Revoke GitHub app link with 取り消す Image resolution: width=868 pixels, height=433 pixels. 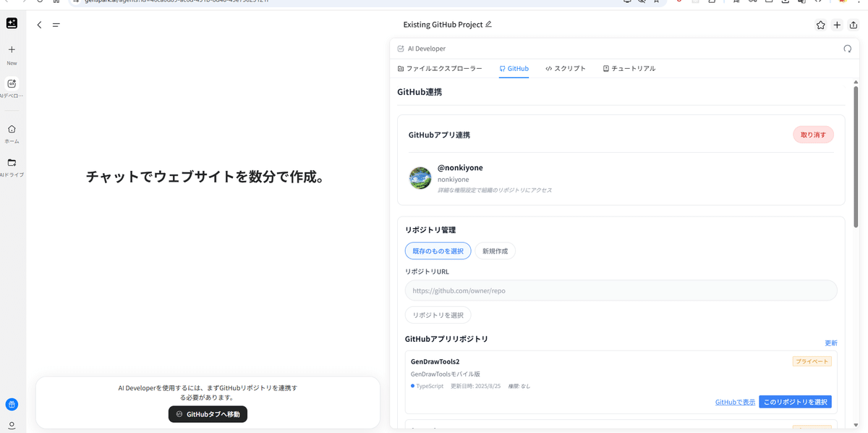coord(813,135)
